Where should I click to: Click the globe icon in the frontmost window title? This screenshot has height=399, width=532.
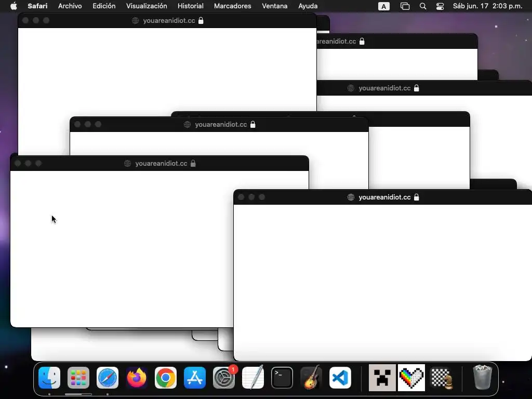point(351,197)
